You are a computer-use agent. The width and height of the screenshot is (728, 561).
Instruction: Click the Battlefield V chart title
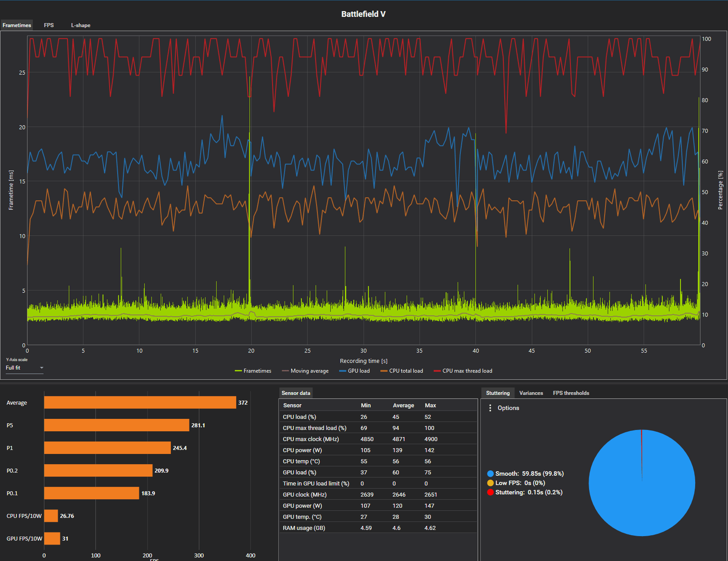363,14
